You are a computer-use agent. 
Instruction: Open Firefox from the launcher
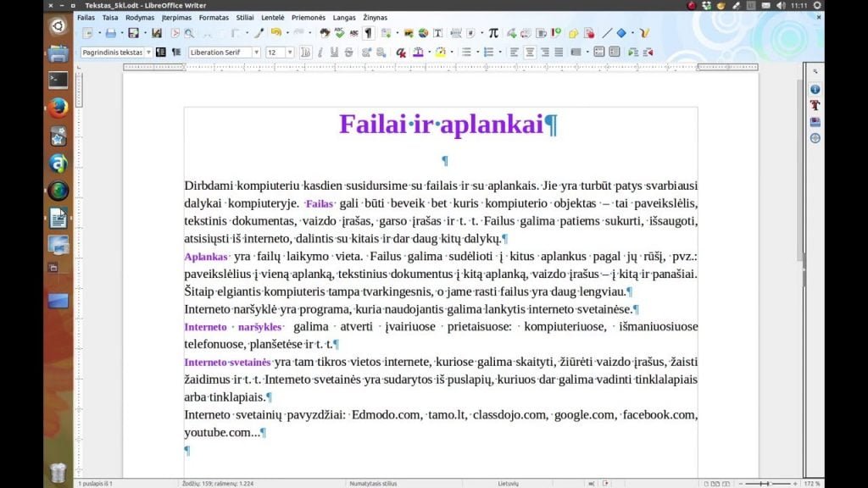(x=58, y=108)
